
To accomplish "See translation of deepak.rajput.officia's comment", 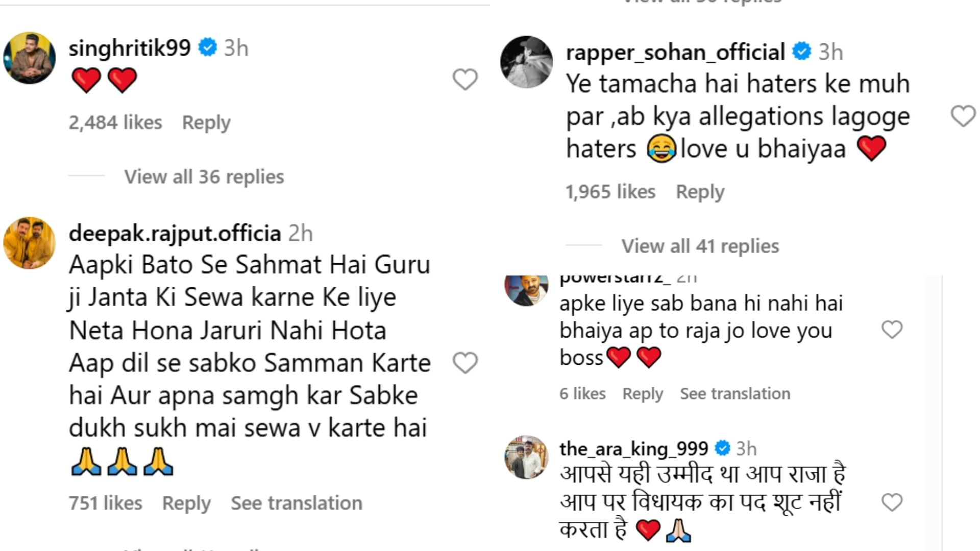I will click(x=297, y=503).
